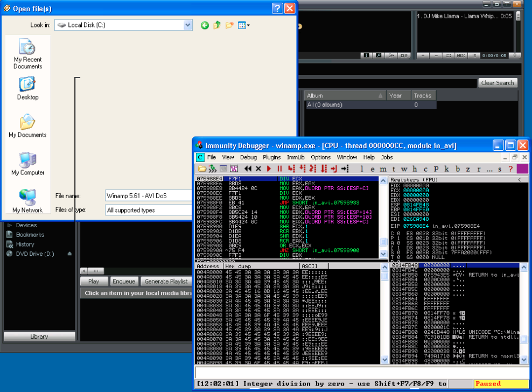532x392 pixels.
Task: Open the Files of type combo box
Action: coord(149,210)
